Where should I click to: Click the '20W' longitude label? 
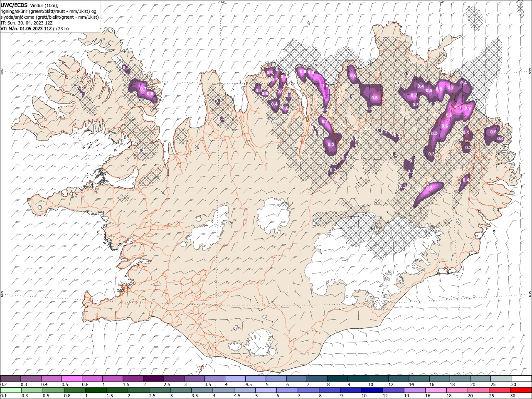click(x=221, y=2)
